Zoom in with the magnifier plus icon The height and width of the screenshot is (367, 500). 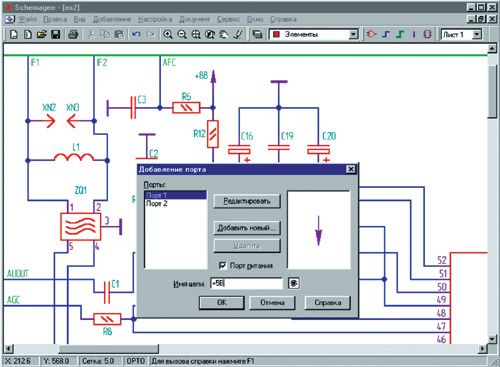point(168,34)
